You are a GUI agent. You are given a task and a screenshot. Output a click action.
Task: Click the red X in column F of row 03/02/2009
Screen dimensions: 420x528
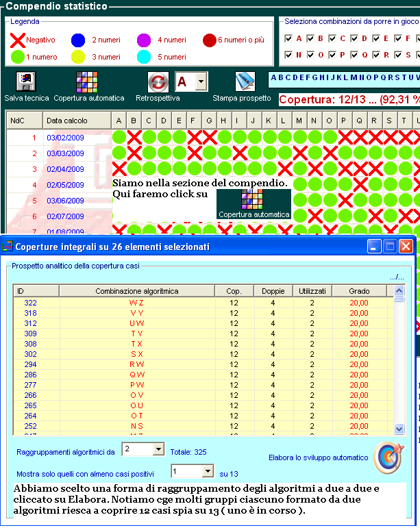(x=195, y=138)
